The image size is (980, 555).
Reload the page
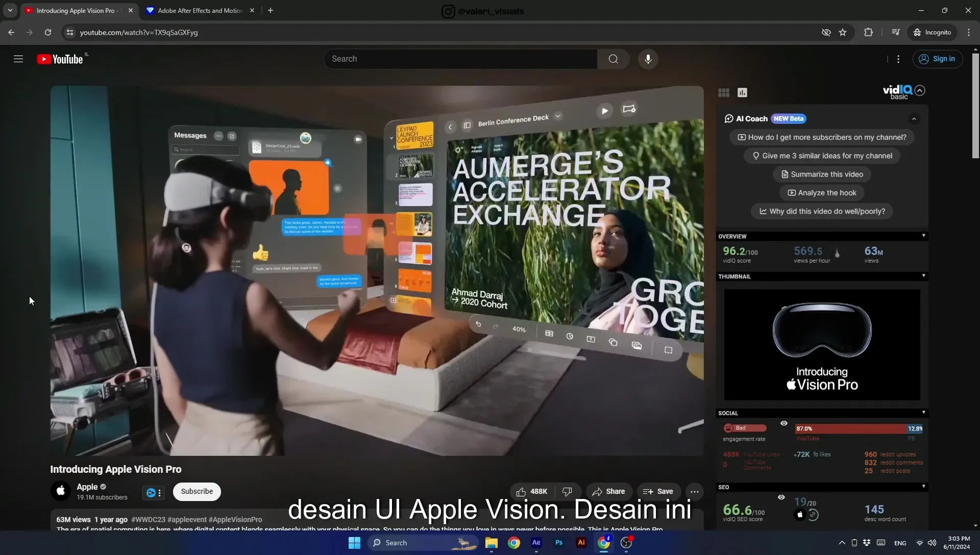pos(48,32)
